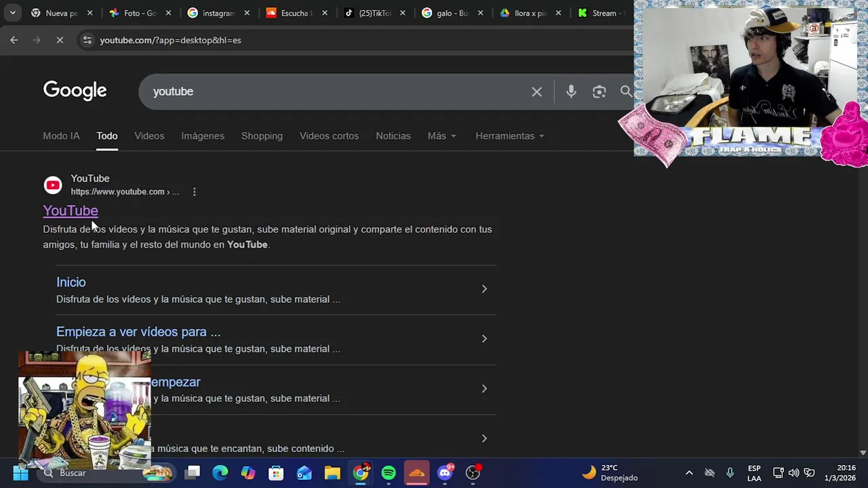Open OBS Studio from the taskbar

coord(473,472)
